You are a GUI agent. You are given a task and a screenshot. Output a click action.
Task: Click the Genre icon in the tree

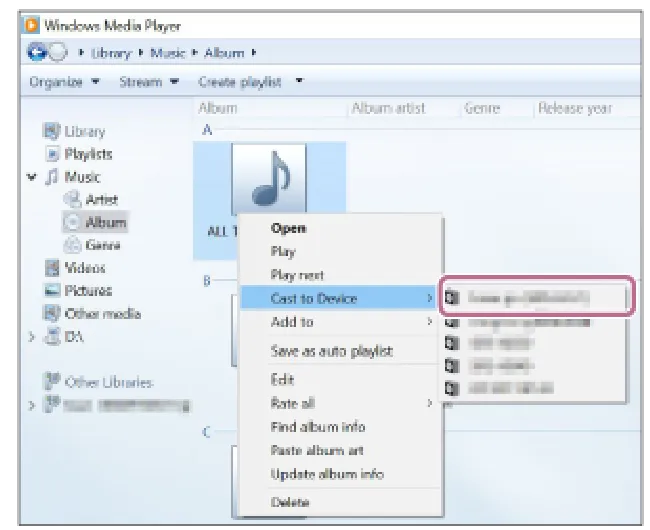pos(72,244)
